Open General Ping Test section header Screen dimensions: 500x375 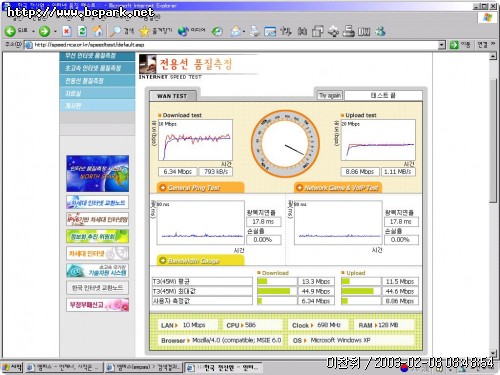(200, 188)
